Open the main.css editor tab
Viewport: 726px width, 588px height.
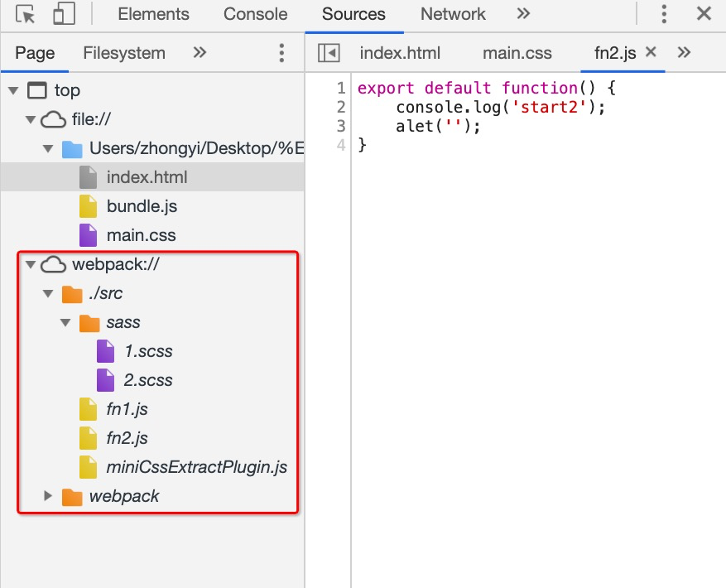coord(517,53)
